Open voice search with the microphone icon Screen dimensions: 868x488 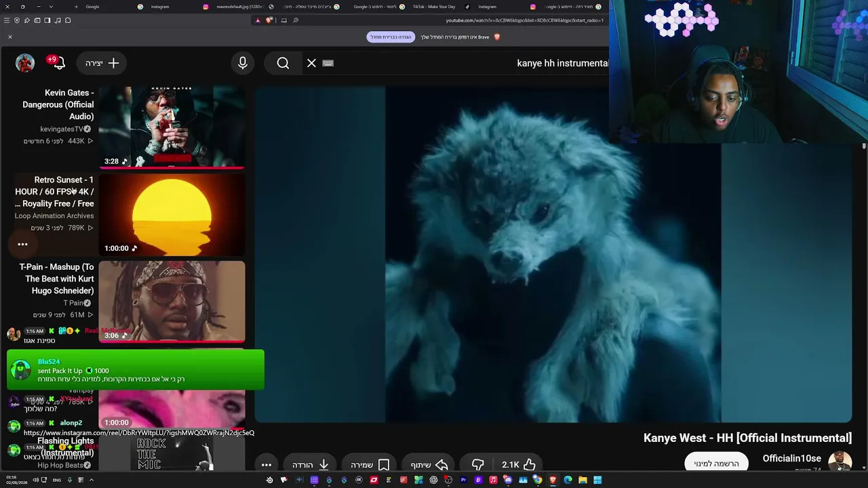(243, 63)
